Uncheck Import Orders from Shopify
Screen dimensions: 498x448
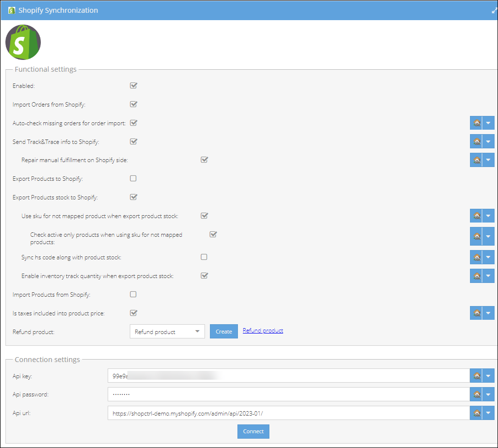[133, 104]
